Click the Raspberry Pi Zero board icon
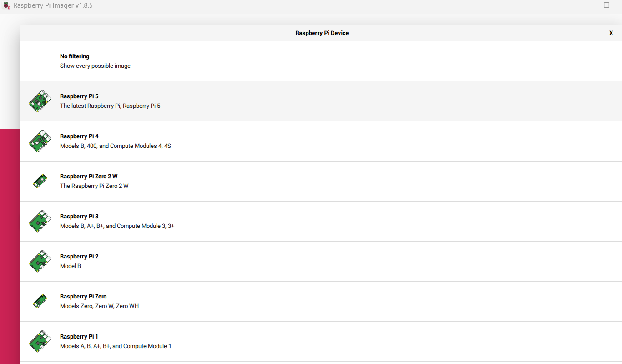 pyautogui.click(x=40, y=301)
